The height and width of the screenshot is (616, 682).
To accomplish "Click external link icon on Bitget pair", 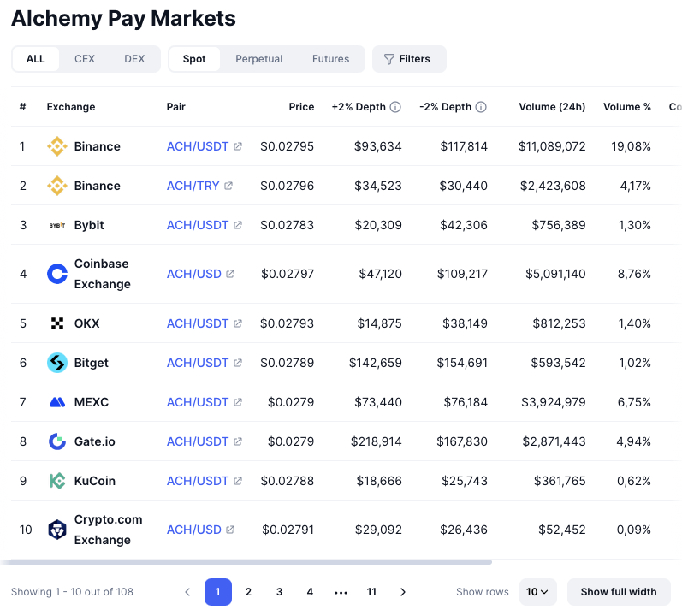I will [238, 363].
